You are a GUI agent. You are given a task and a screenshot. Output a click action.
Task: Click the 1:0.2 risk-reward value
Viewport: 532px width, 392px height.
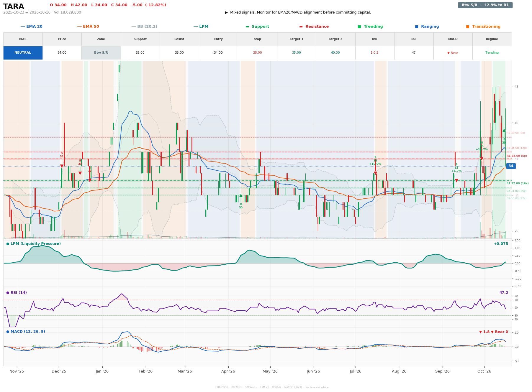375,53
